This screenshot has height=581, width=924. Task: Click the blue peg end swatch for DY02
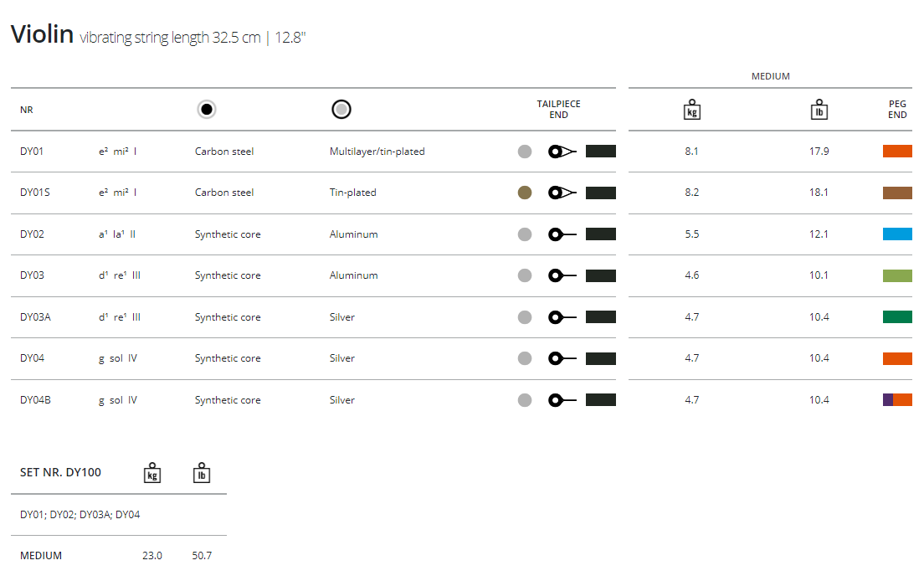(897, 234)
